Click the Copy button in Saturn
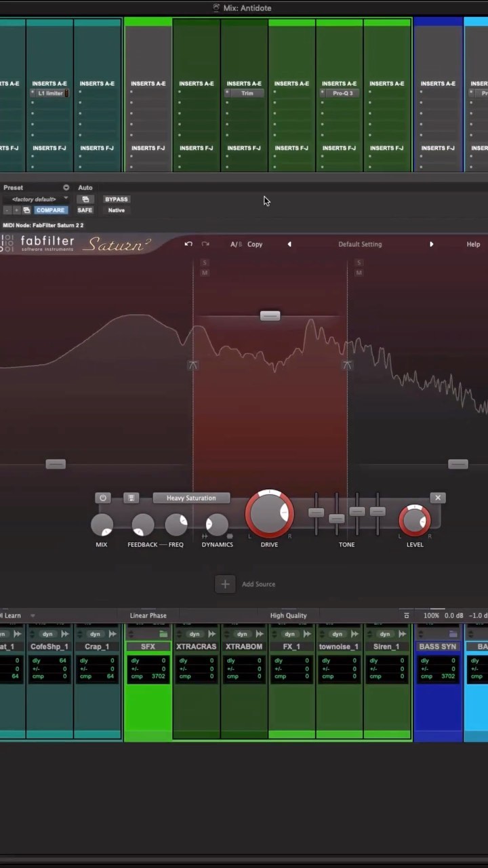The image size is (488, 868). 255,244
